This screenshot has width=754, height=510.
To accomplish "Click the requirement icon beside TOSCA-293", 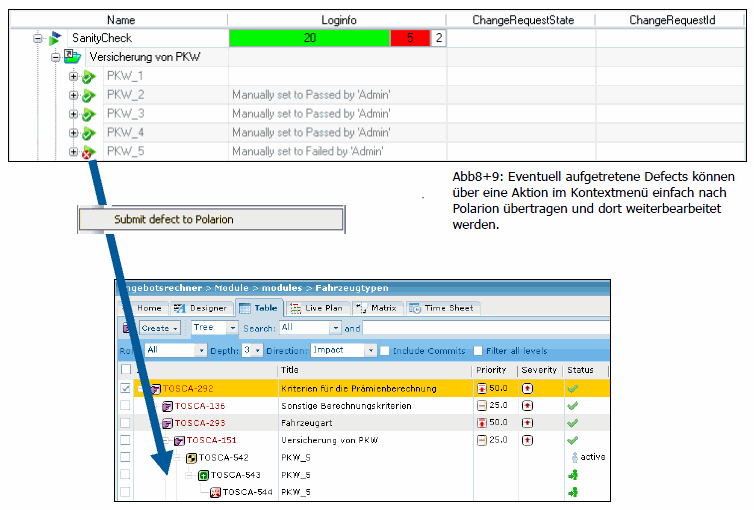I will (x=167, y=423).
